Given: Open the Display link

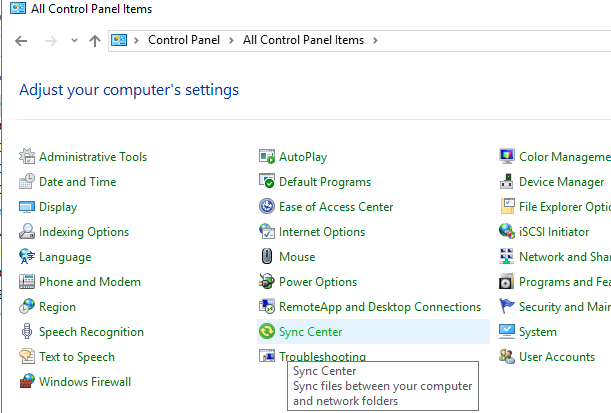Looking at the screenshot, I should pos(58,207).
